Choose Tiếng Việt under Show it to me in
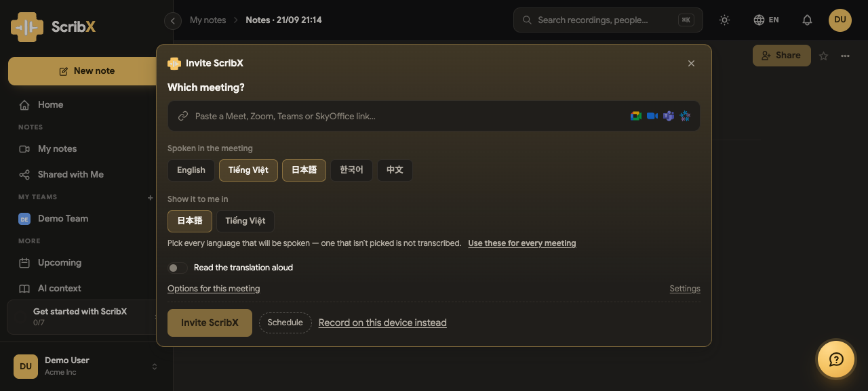The image size is (868, 391). pyautogui.click(x=245, y=221)
